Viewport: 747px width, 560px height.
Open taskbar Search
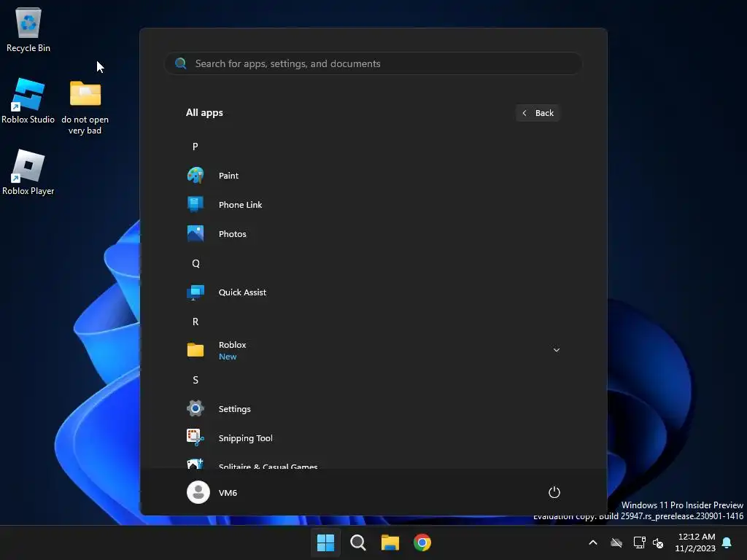(x=357, y=542)
